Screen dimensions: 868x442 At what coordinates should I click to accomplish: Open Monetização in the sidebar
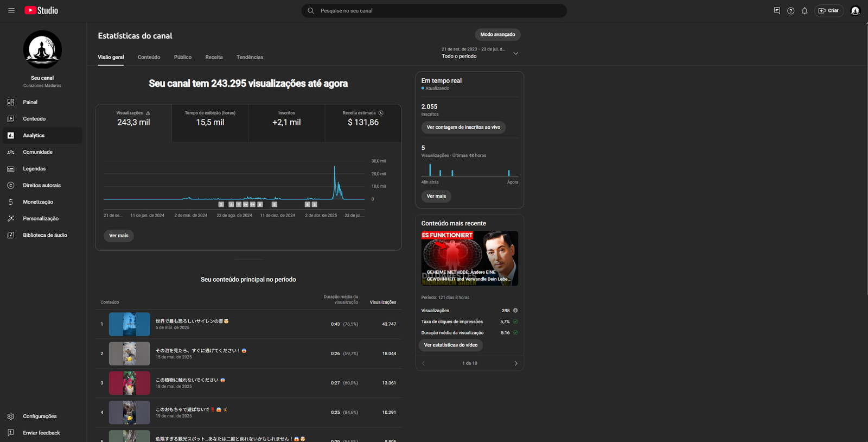point(42,202)
